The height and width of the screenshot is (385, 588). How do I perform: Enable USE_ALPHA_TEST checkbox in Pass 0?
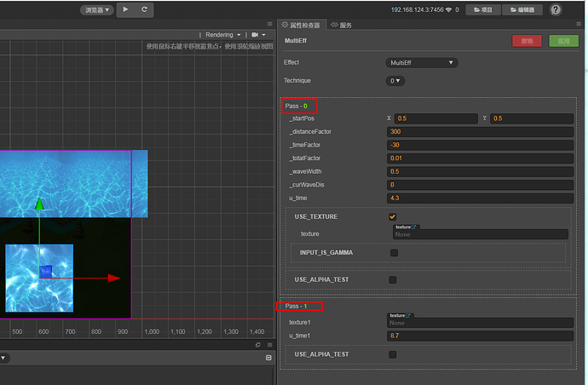(393, 279)
